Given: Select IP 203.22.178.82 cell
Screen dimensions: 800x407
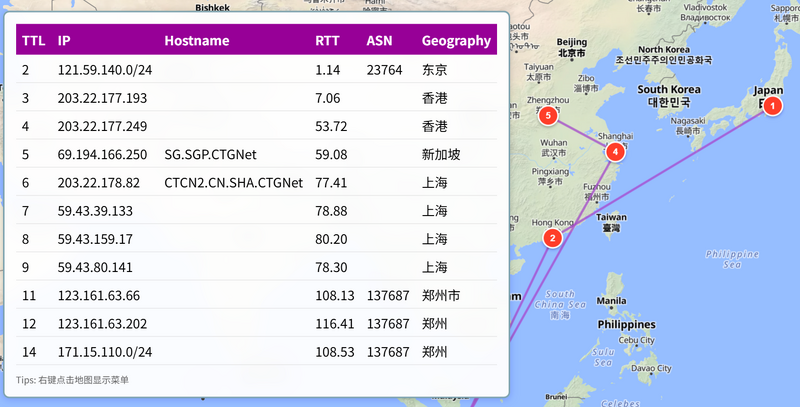Looking at the screenshot, I should click(x=98, y=182).
